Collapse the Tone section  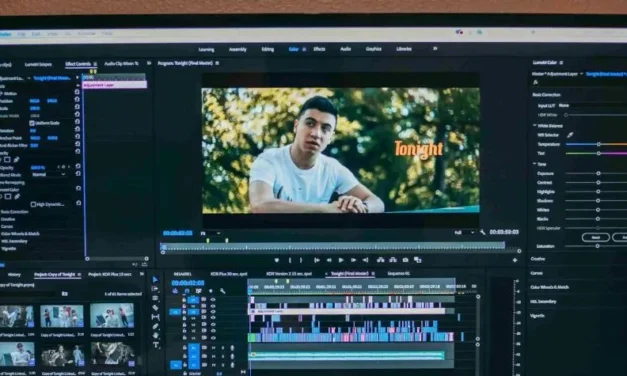click(535, 164)
